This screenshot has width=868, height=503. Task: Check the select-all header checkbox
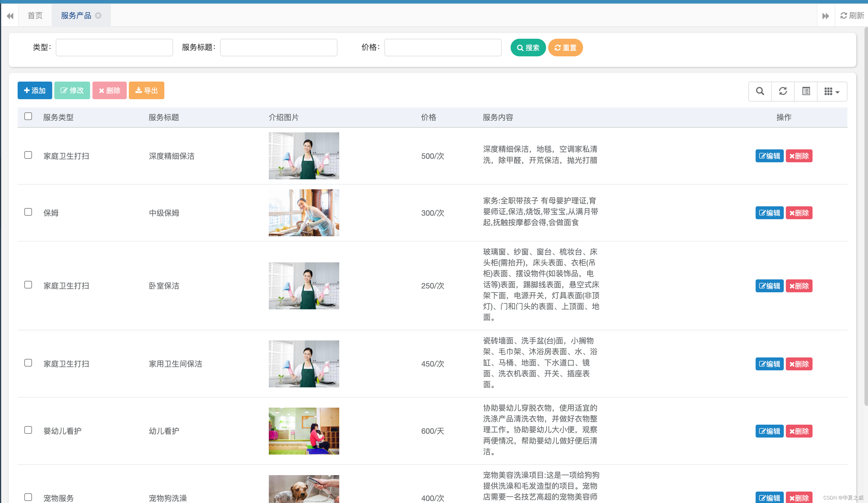28,117
